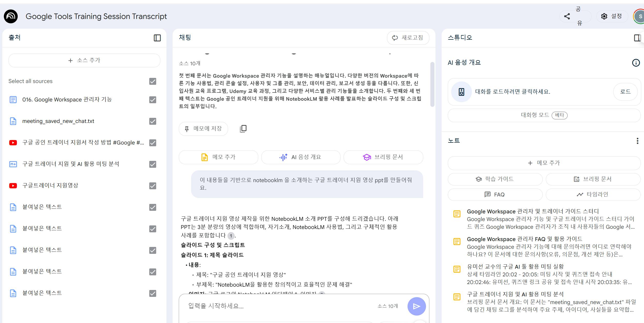Click the copy response icon
This screenshot has height=323, width=644.
[x=243, y=129]
